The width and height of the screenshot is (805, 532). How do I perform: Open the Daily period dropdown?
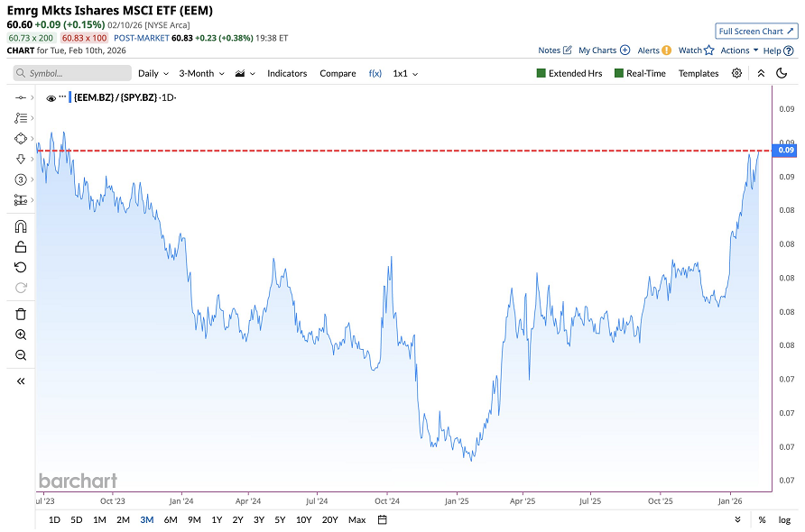pyautogui.click(x=153, y=73)
